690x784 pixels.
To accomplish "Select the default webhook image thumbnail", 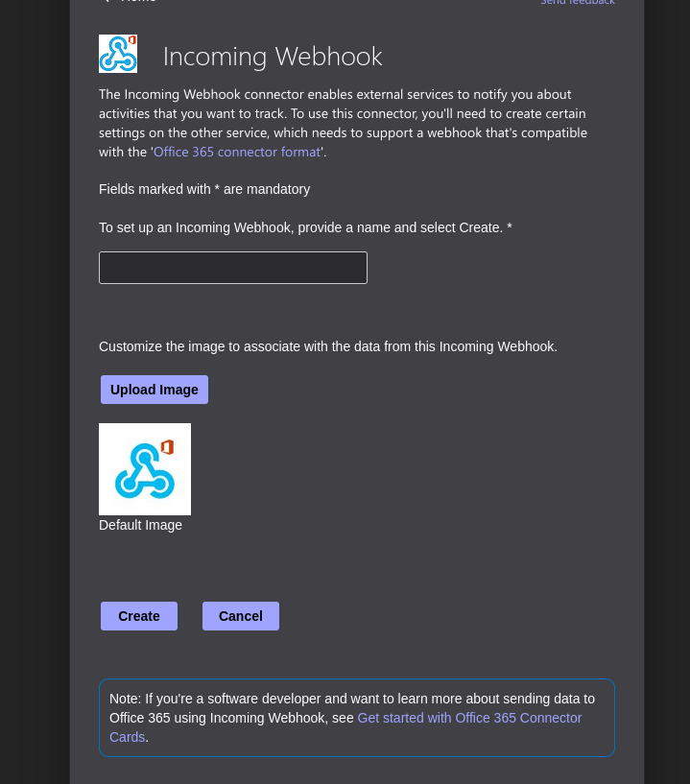I will (144, 469).
